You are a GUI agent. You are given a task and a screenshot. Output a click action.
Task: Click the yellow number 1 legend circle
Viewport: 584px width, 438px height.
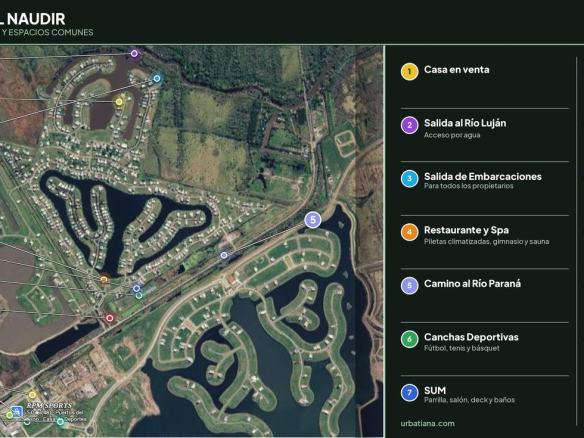(409, 72)
